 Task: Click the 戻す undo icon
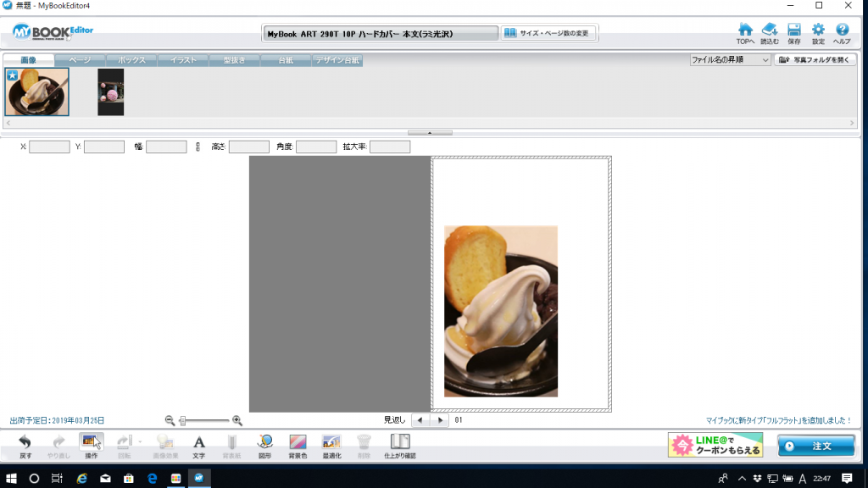[x=25, y=446]
